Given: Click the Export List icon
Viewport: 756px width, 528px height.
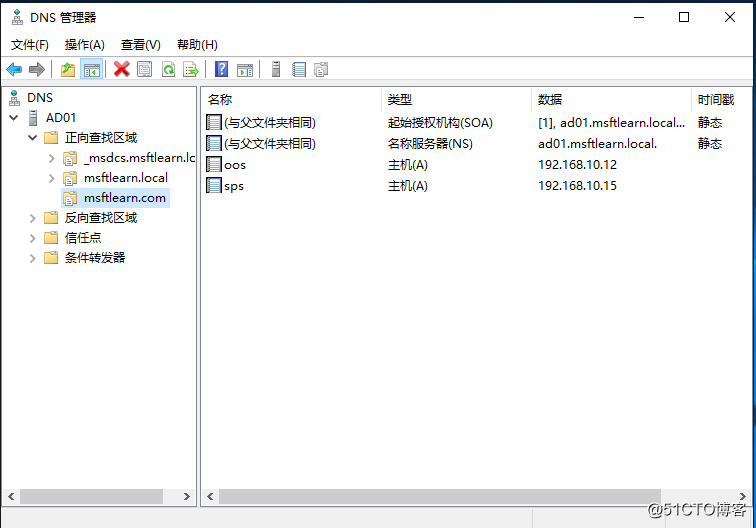Looking at the screenshot, I should tap(191, 69).
